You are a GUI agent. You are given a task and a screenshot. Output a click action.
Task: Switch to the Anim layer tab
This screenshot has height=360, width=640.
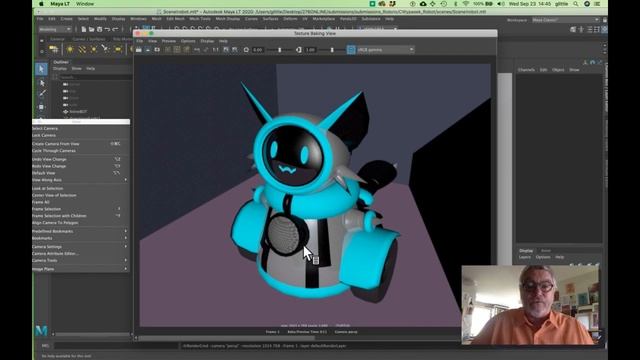(x=546, y=251)
